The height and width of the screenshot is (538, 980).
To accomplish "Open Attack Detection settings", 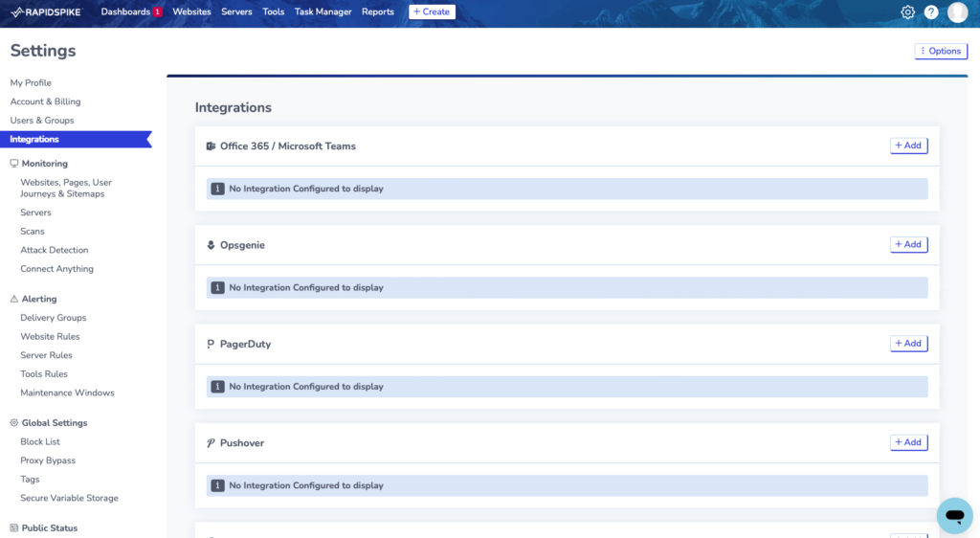I will pos(54,250).
